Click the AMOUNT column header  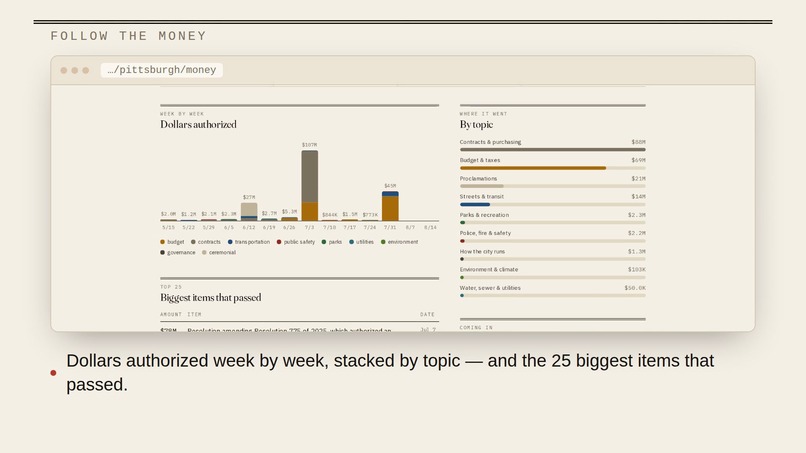pos(171,314)
